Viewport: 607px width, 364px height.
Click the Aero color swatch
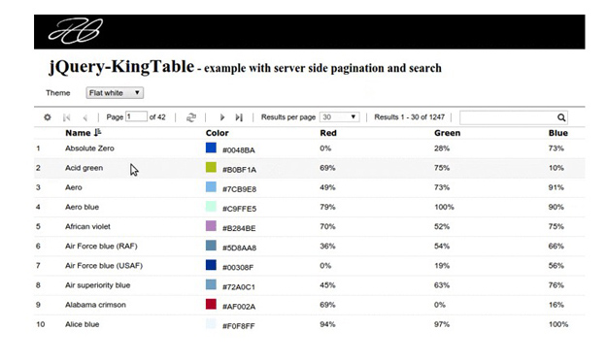[211, 186]
